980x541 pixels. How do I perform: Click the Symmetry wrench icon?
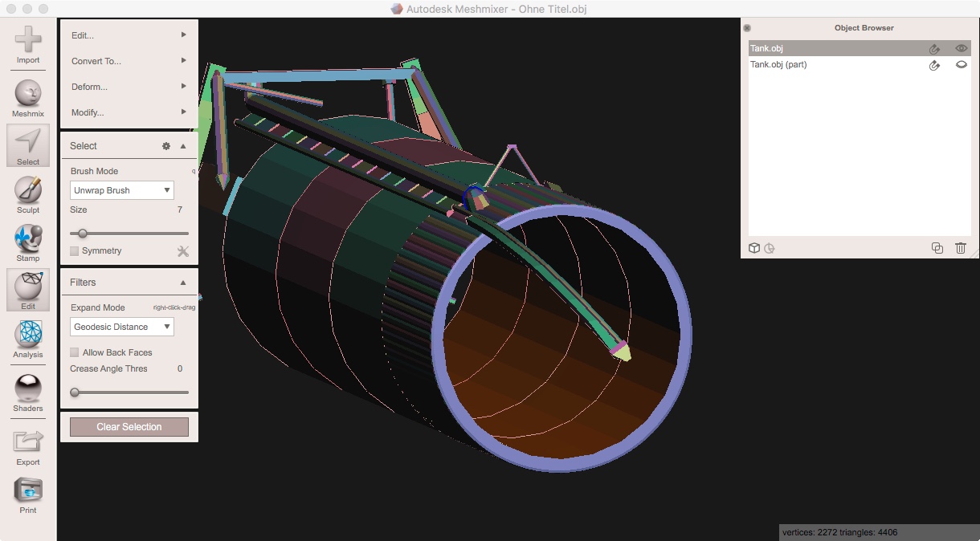click(x=183, y=250)
